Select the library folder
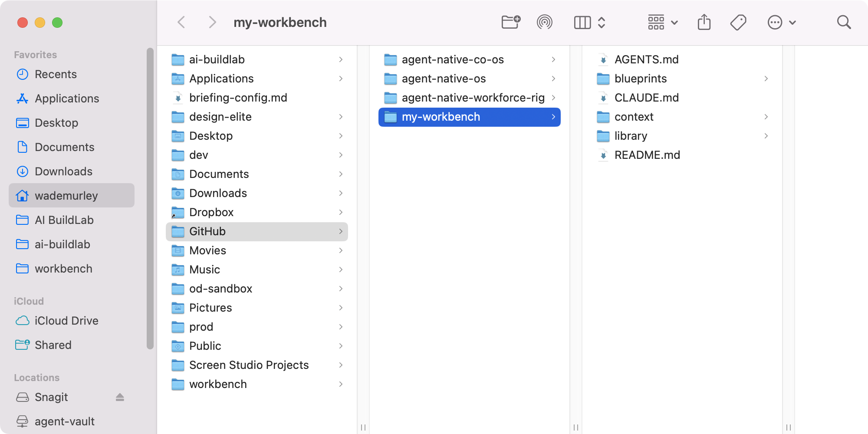Screen dimensions: 868x434 pyautogui.click(x=682, y=136)
